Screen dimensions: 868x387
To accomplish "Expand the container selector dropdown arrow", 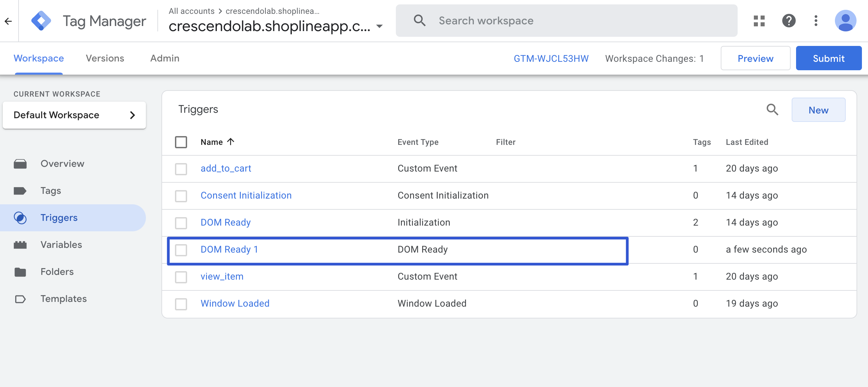I will point(380,26).
